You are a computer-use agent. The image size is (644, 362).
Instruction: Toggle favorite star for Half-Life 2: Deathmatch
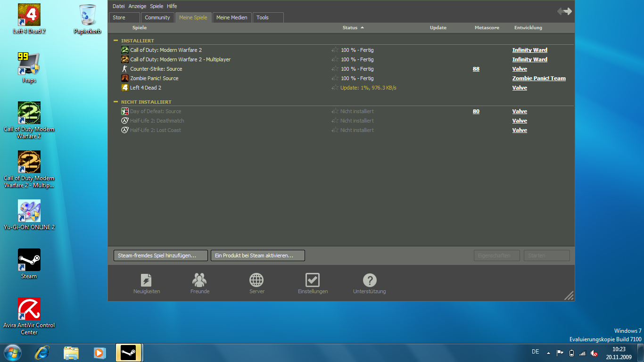coord(335,121)
